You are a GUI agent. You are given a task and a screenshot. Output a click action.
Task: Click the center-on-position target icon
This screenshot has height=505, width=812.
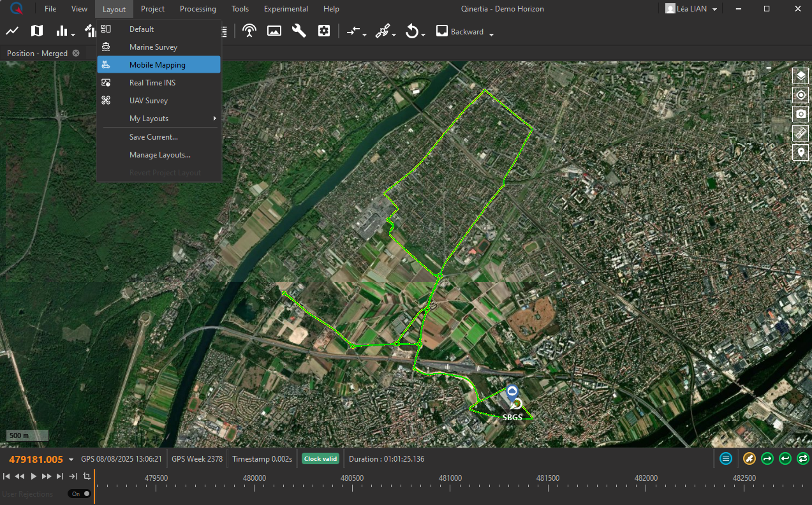(x=801, y=95)
